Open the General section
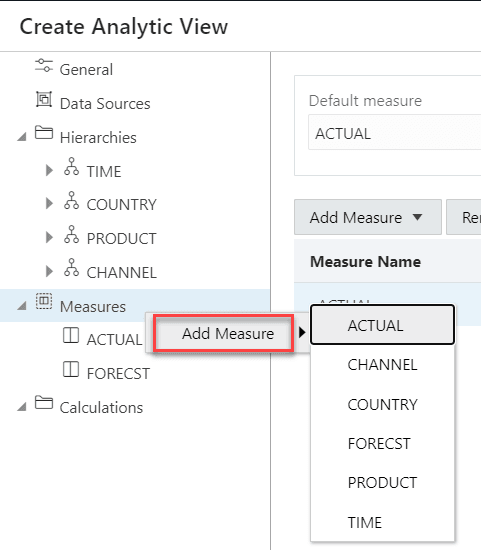 click(x=86, y=69)
